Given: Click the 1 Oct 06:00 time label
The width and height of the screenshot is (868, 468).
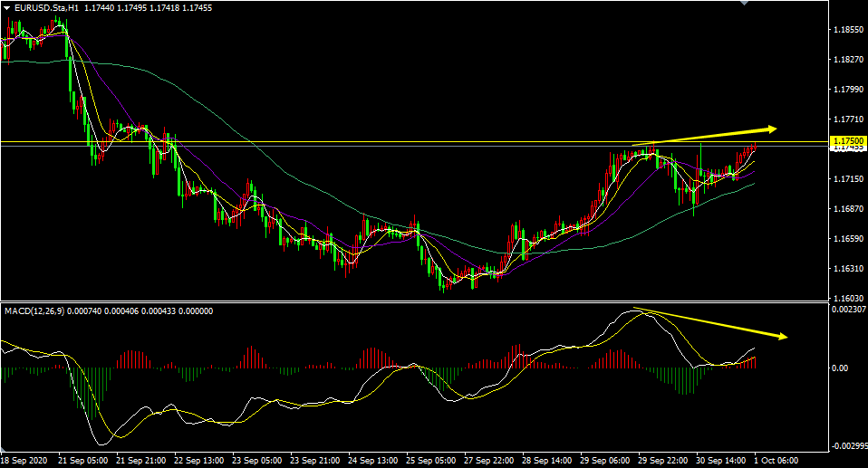Looking at the screenshot, I should (x=776, y=460).
